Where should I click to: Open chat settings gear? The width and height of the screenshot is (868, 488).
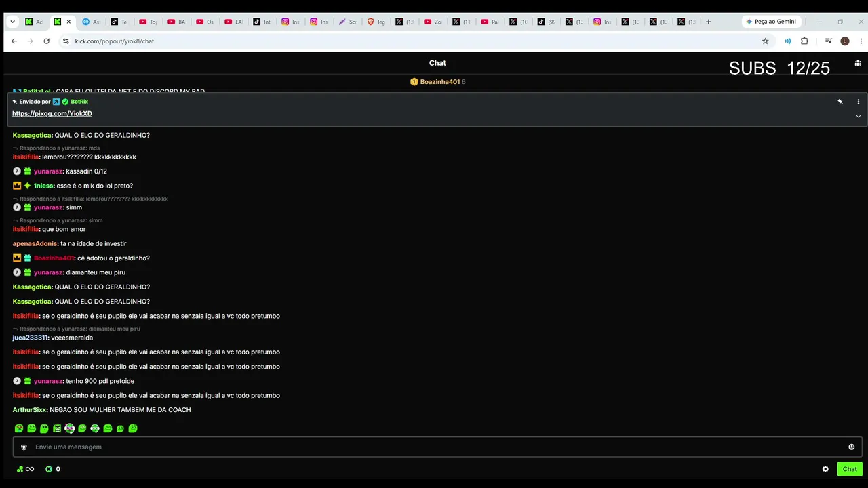[825, 469]
